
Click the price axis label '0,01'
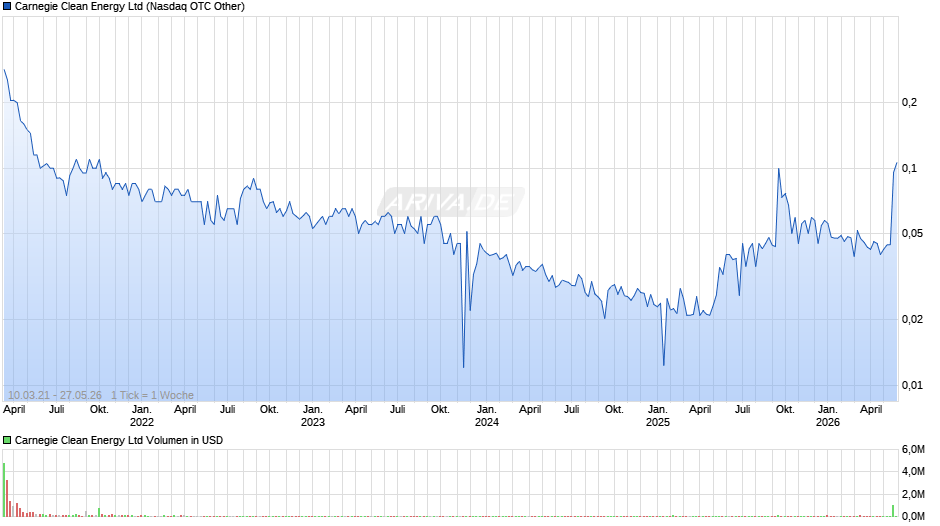click(x=912, y=385)
